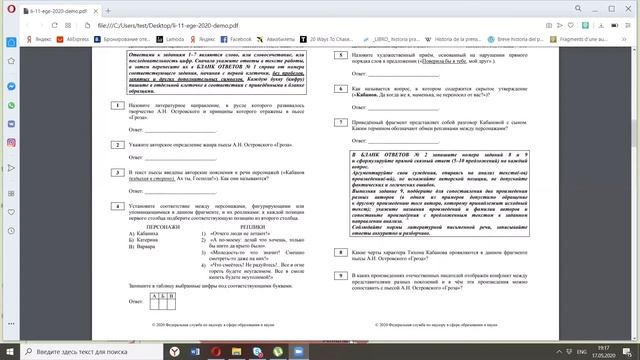This screenshot has width=640, height=360.
Task: Open the Home icon in the Opera sidebar
Action: pos(11,42)
